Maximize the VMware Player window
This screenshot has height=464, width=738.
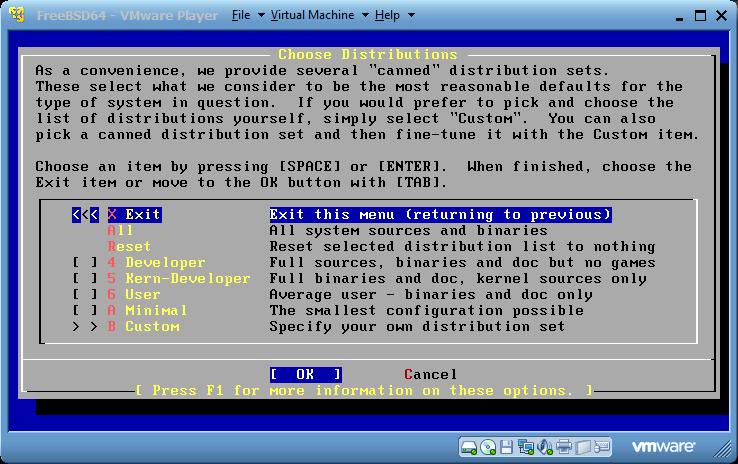pos(700,16)
